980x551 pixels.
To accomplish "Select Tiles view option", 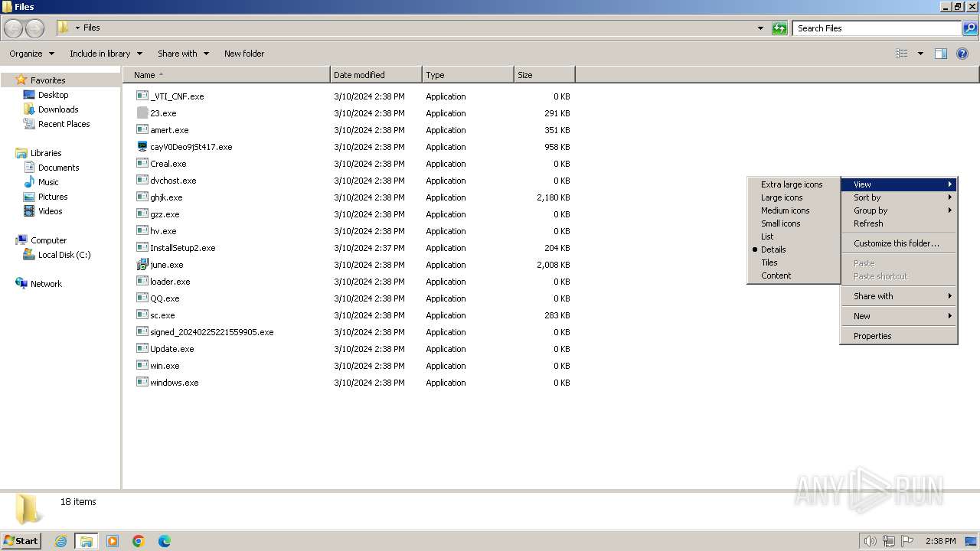I will click(x=793, y=262).
